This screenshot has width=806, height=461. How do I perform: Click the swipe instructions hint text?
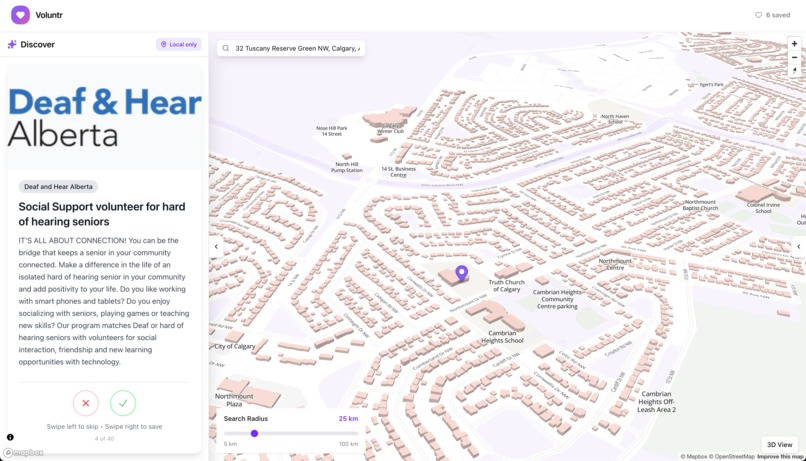pyautogui.click(x=104, y=427)
